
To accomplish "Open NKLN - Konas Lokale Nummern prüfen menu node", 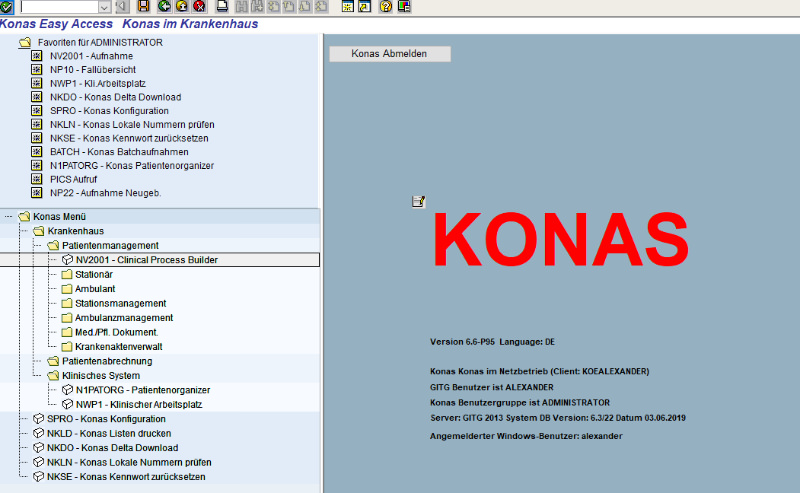I will tap(129, 462).
